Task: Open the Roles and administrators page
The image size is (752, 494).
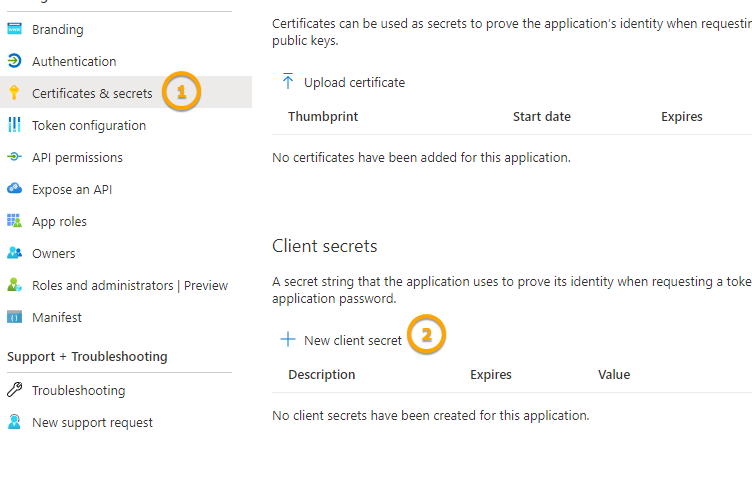Action: [x=129, y=286]
